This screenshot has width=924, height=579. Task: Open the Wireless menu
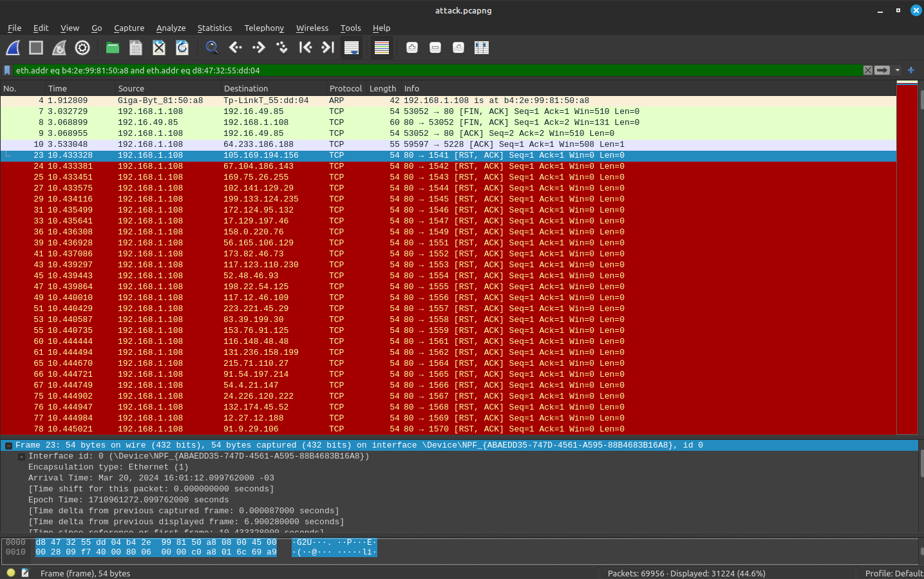(312, 28)
